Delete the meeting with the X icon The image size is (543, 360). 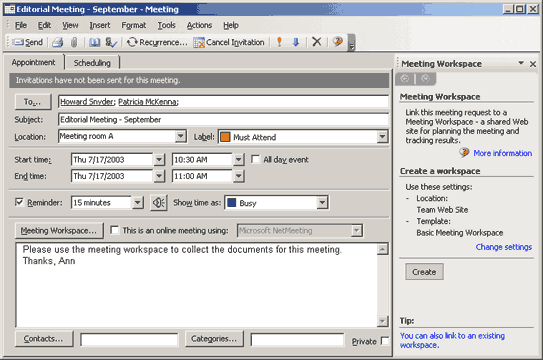317,42
